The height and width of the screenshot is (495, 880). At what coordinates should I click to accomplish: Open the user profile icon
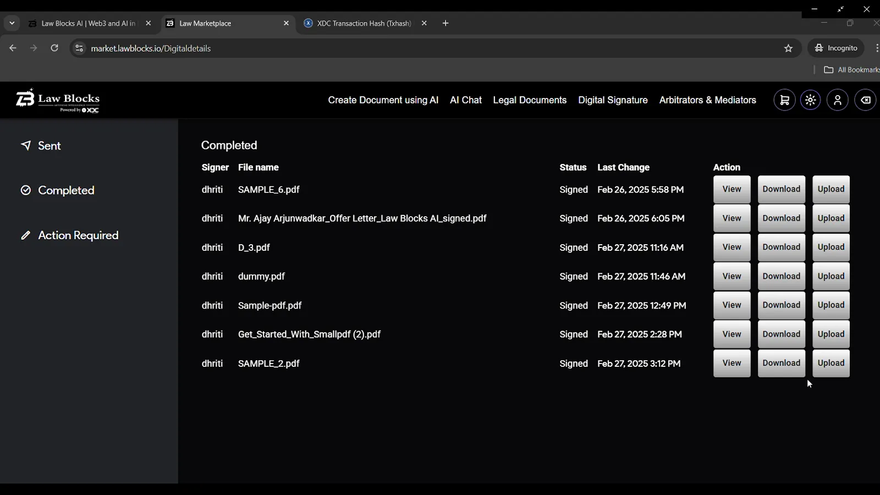838,100
